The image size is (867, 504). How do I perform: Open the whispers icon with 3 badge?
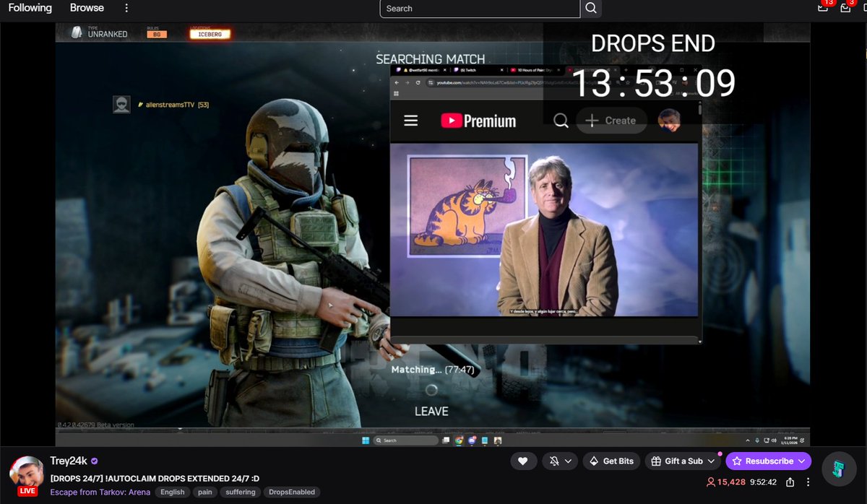click(x=845, y=7)
